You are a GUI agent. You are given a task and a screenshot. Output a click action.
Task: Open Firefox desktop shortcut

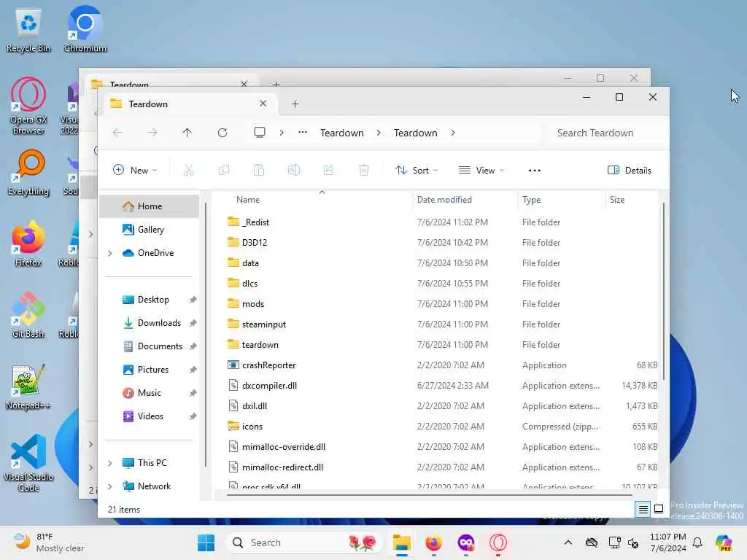coord(28,244)
